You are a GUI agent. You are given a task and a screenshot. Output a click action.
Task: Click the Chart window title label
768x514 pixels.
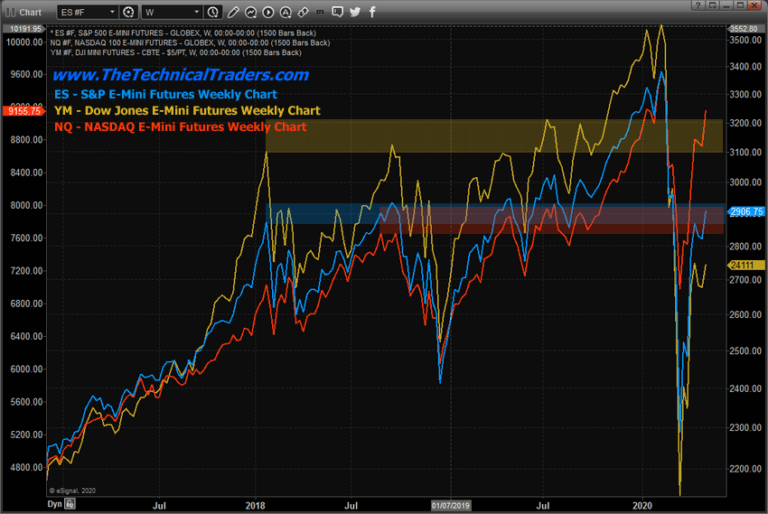coord(30,12)
